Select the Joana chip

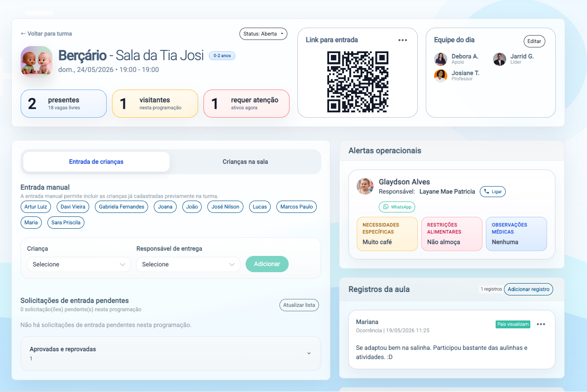165,207
